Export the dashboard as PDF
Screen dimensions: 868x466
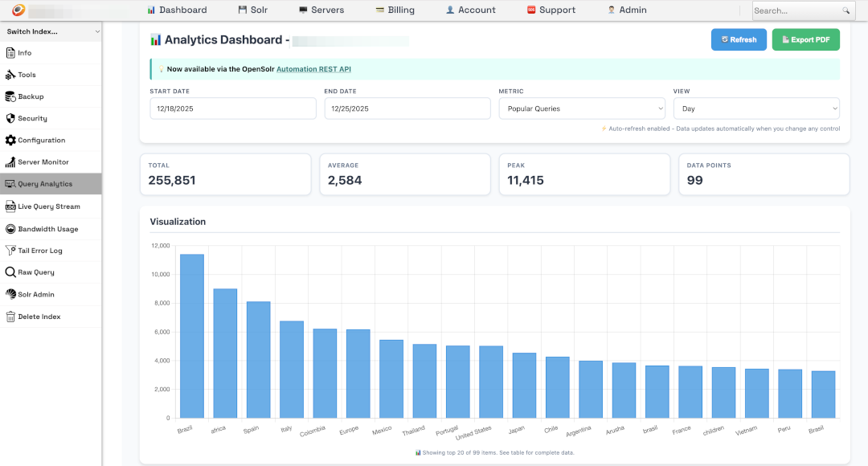point(805,39)
